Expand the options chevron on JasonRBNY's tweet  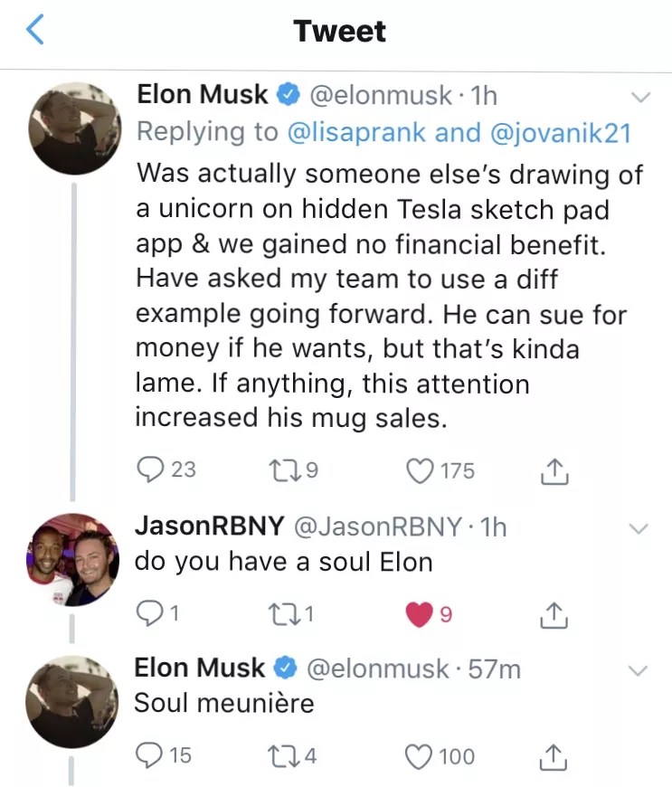639,528
